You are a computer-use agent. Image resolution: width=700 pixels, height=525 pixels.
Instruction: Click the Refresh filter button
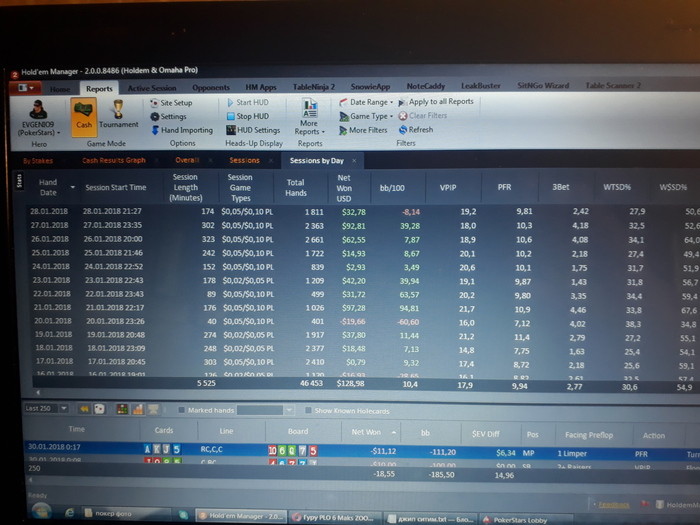(x=416, y=129)
